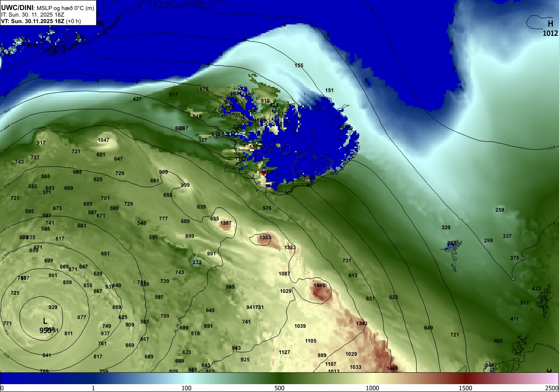
Task: Click the 327 height value
Action: [203, 140]
